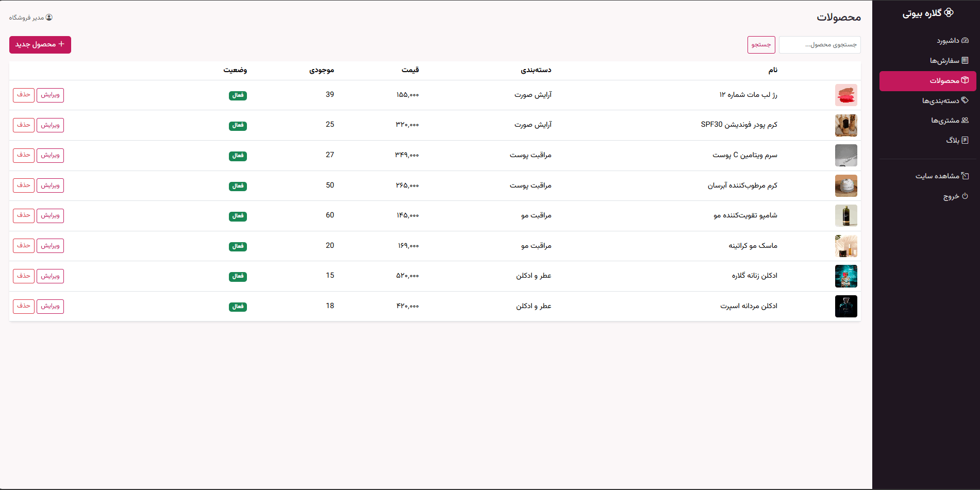The image size is (980, 490).
Task: Delete the شامپو تقویت‌کننده مو product
Action: (x=24, y=216)
